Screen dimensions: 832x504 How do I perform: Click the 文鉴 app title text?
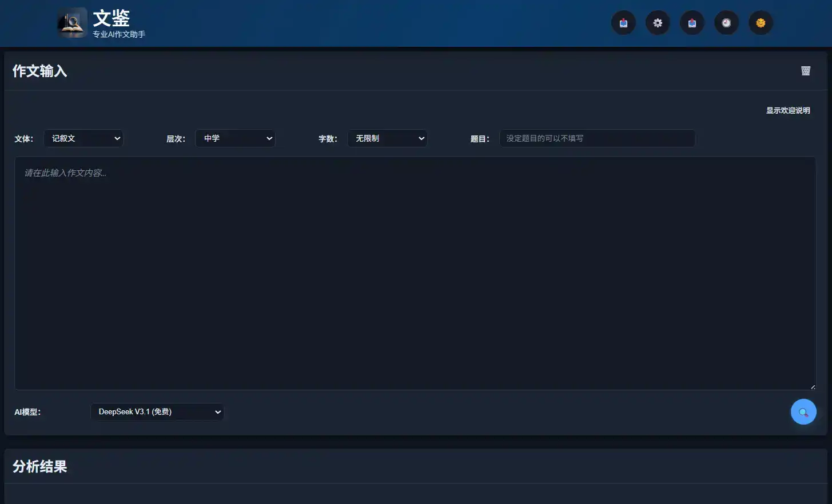[112, 18]
